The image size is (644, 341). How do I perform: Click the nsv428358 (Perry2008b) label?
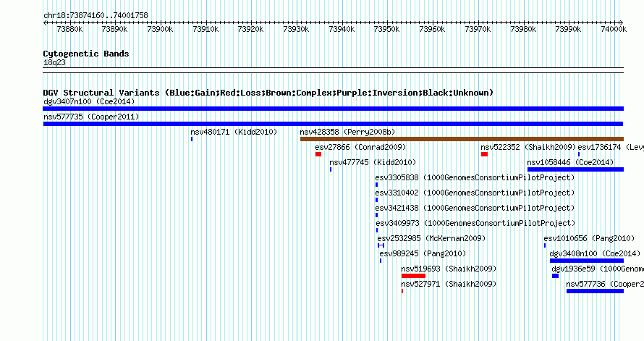(x=347, y=132)
